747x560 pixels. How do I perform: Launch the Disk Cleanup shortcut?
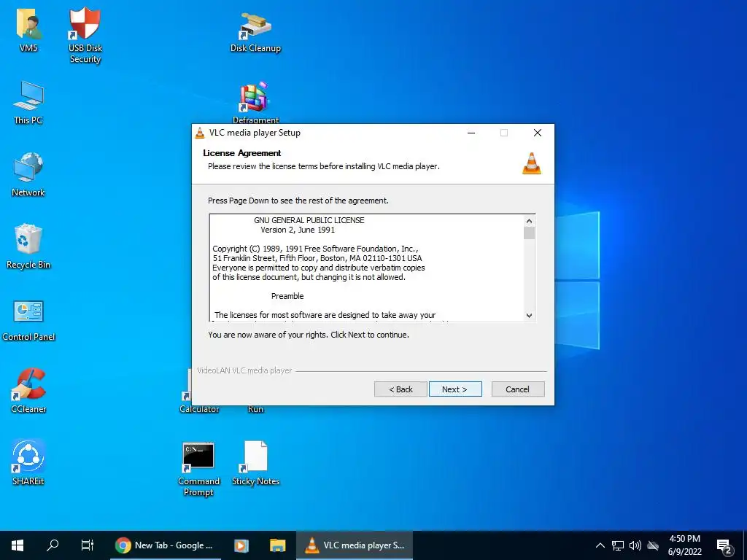pos(255,31)
